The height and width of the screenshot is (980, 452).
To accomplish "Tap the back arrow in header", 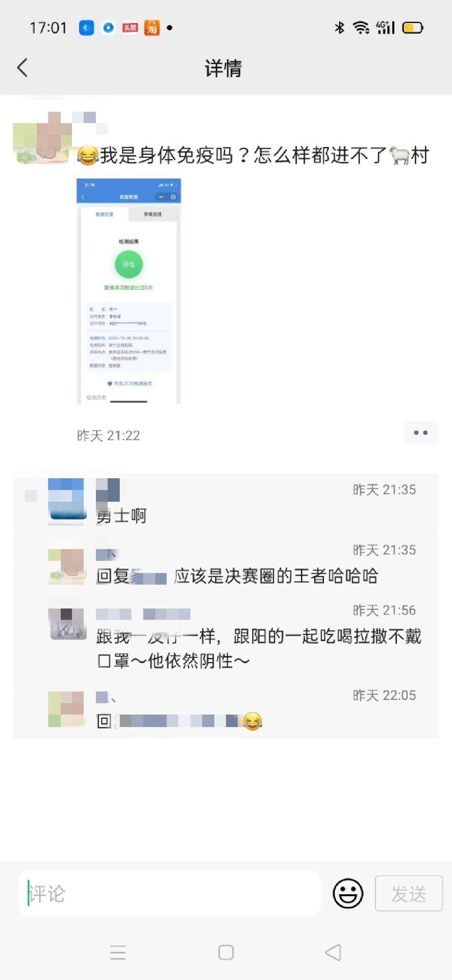I will pos(22,67).
